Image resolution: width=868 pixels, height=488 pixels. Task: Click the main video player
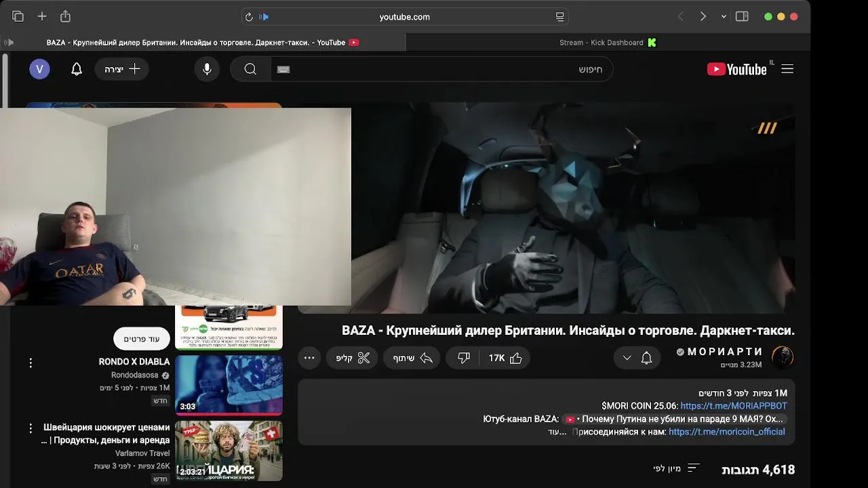click(x=573, y=207)
